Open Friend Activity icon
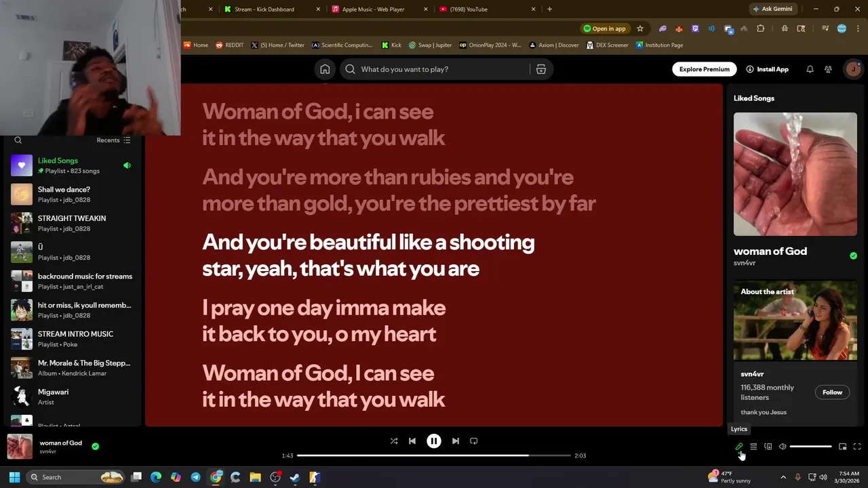868x488 pixels. click(x=828, y=69)
